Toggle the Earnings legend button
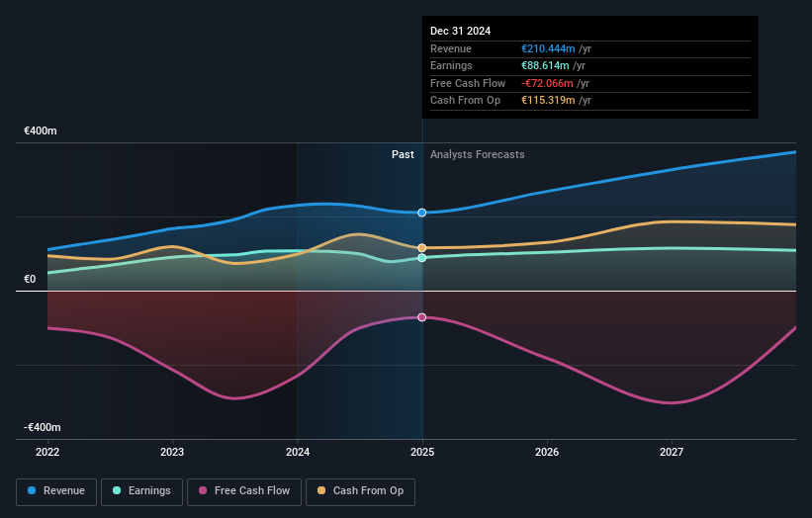The width and height of the screenshot is (812, 518). click(x=141, y=491)
